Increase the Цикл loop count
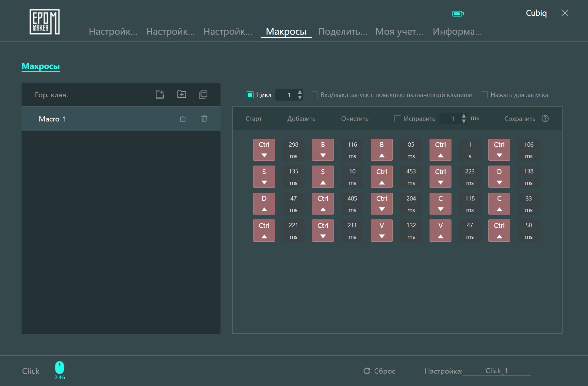 pyautogui.click(x=300, y=92)
